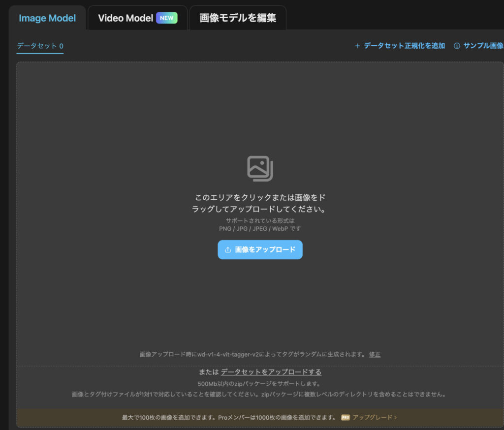Open the アップグレード link text
504x430 pixels.
point(372,417)
